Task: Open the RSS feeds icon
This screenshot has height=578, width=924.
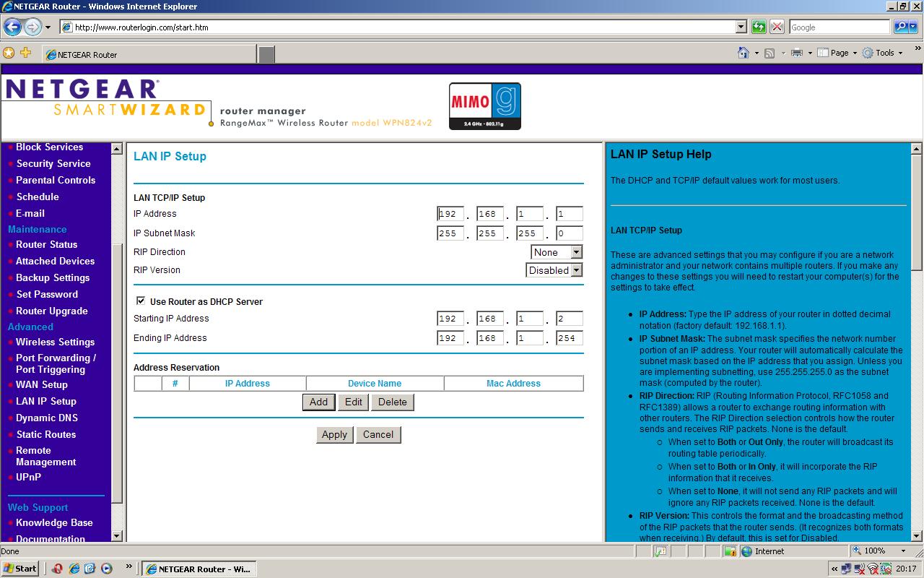Action: pyautogui.click(x=770, y=53)
